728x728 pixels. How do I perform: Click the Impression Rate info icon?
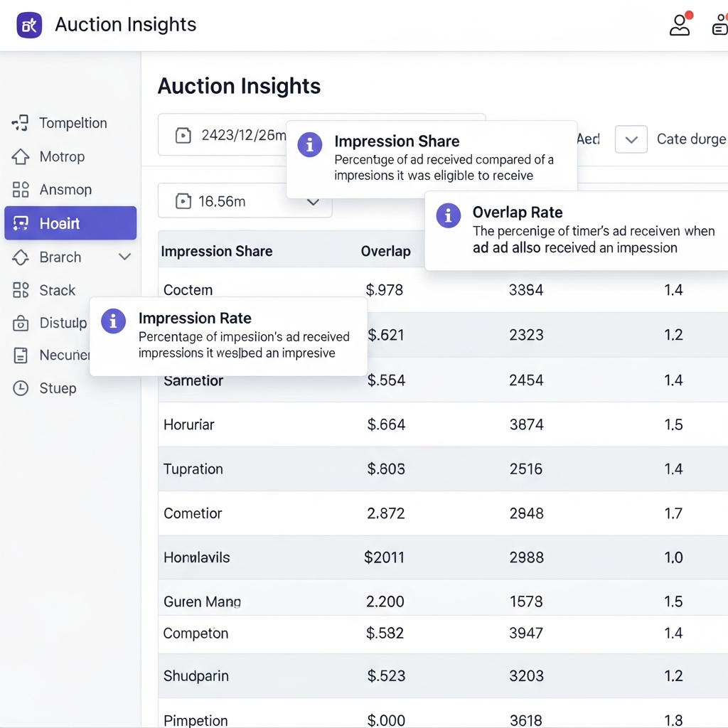coord(114,321)
